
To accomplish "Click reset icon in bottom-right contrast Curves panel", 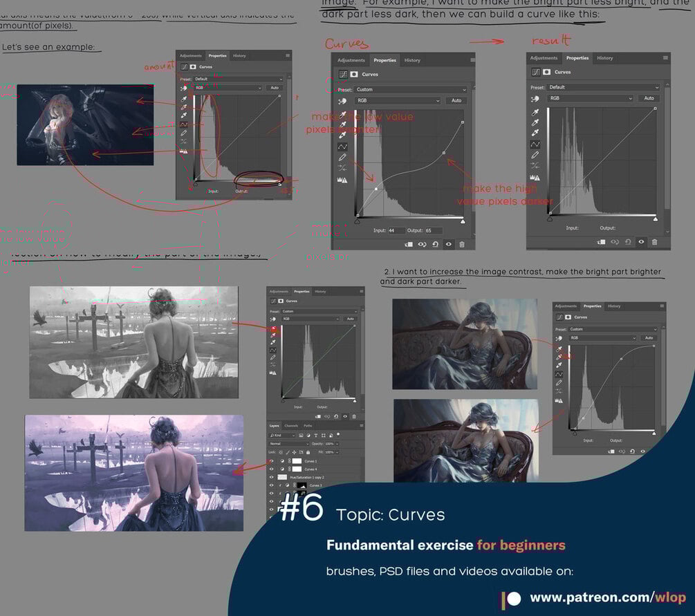I will click(632, 451).
